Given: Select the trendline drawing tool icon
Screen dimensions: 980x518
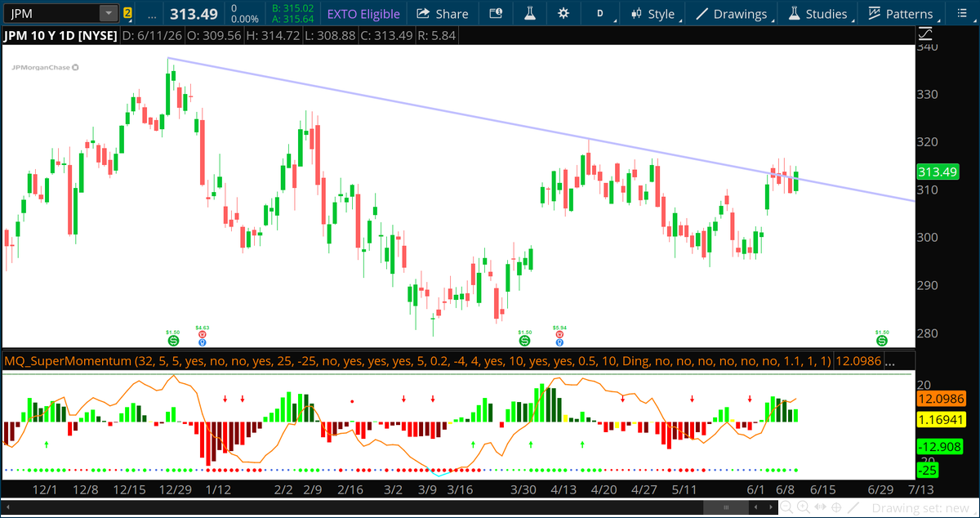Looking at the screenshot, I should click(x=853, y=507).
